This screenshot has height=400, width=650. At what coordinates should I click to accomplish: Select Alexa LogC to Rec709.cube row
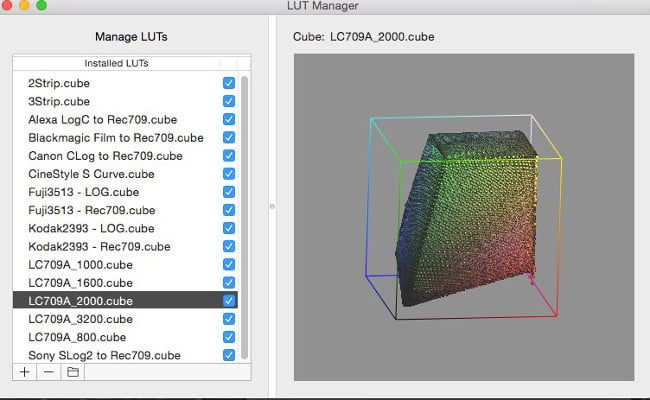click(125, 119)
